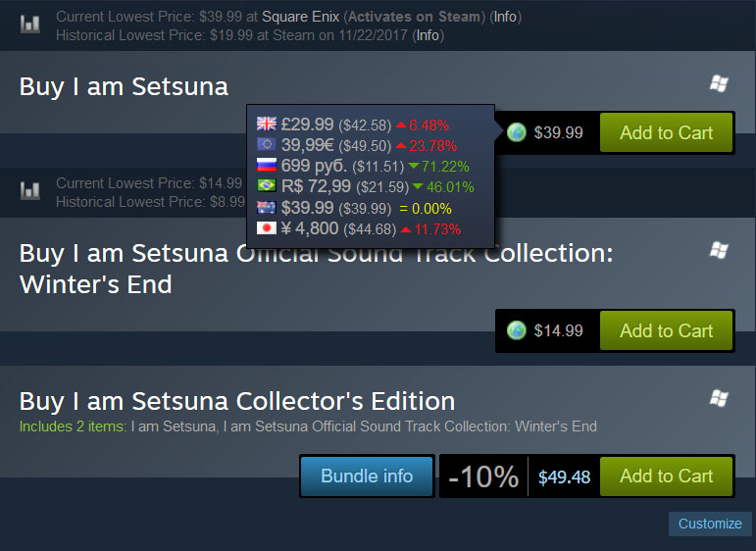Click the Brazil flag in regional price popup
756x551 pixels.
(x=266, y=185)
